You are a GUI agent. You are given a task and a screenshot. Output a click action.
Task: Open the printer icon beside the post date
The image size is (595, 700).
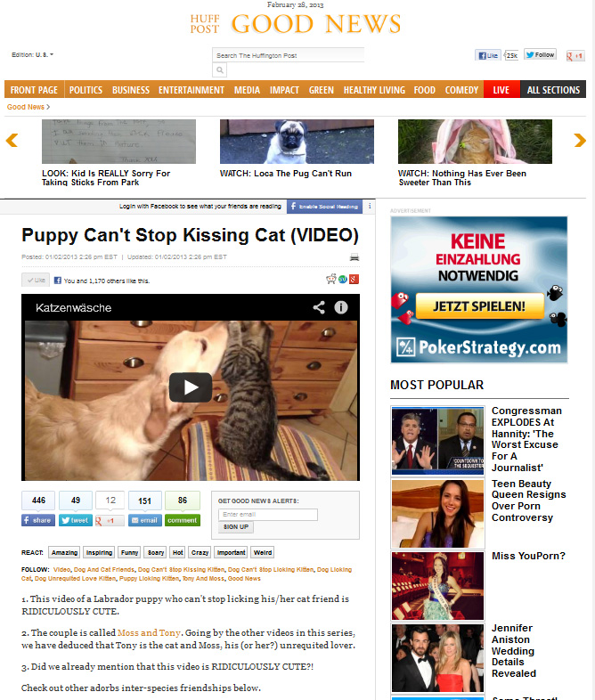pos(355,257)
